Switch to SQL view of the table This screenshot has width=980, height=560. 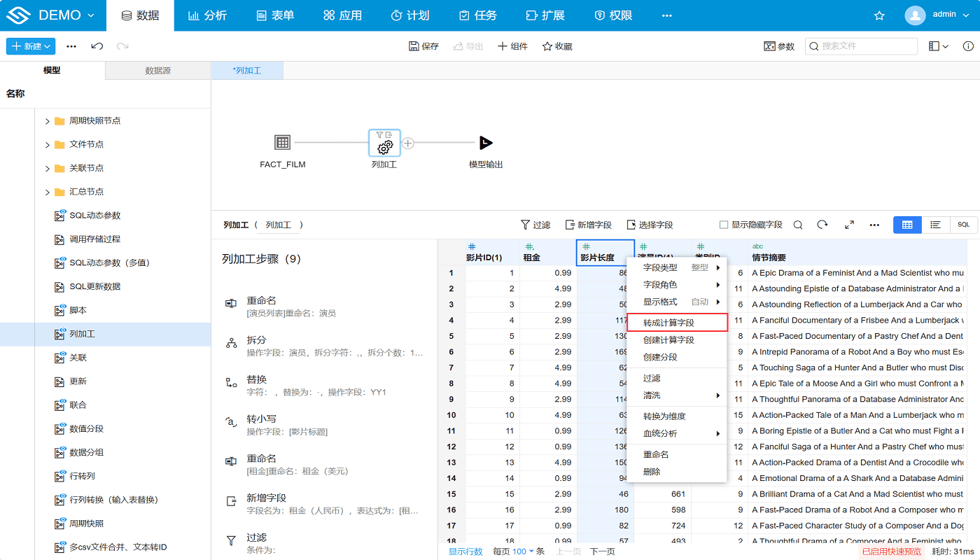[x=964, y=225]
